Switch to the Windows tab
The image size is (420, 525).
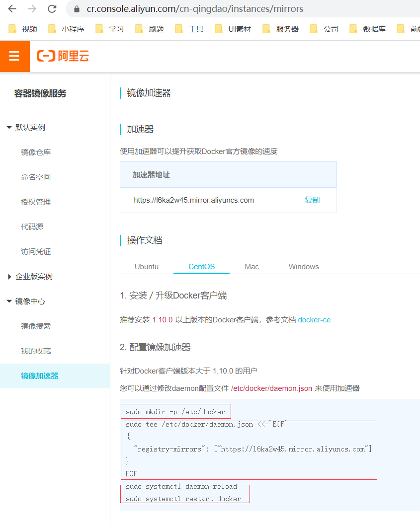point(304,267)
